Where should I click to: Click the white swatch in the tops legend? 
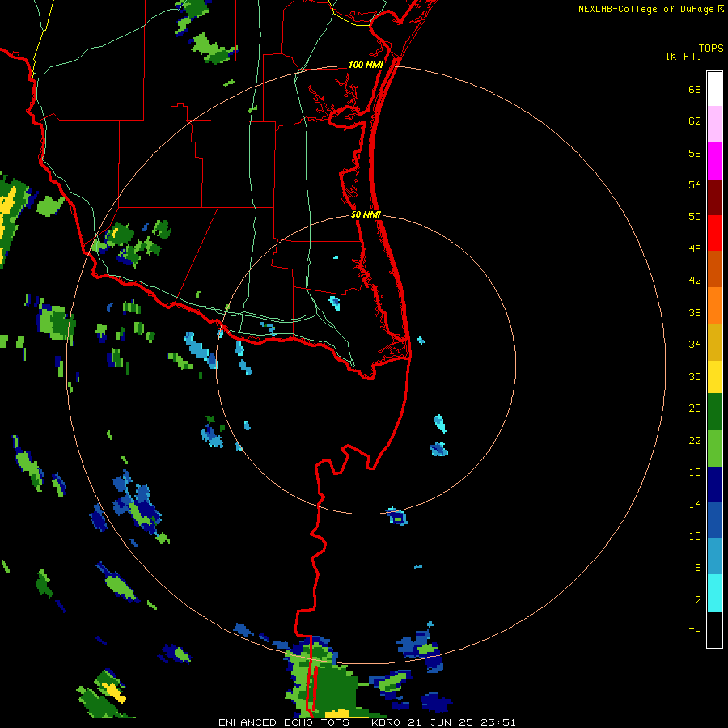[714, 89]
